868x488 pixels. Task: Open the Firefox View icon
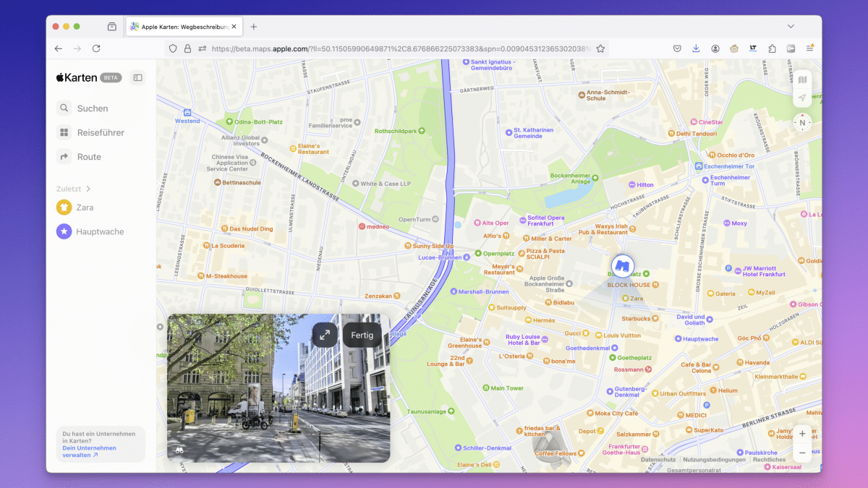pyautogui.click(x=111, y=27)
